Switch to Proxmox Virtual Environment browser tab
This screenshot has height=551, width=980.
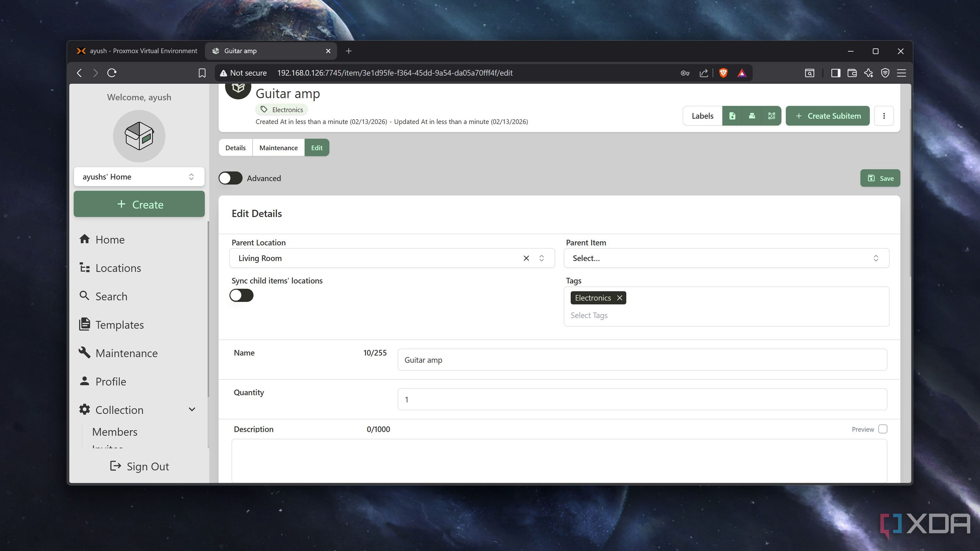(x=138, y=51)
